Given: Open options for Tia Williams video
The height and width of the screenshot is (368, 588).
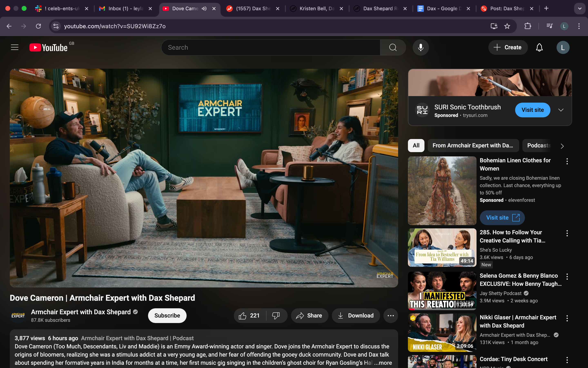Looking at the screenshot, I should click(x=567, y=233).
